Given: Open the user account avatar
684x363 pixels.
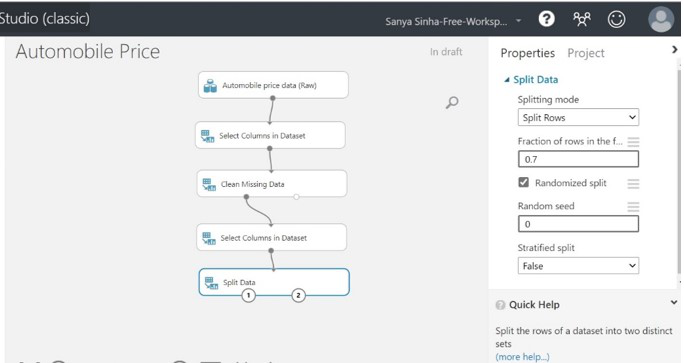Looking at the screenshot, I should tap(661, 19).
